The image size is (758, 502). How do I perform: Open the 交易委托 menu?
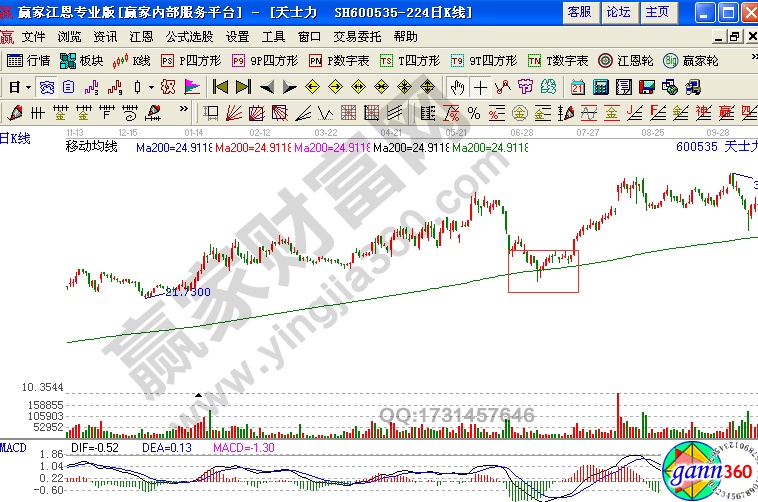click(x=357, y=36)
